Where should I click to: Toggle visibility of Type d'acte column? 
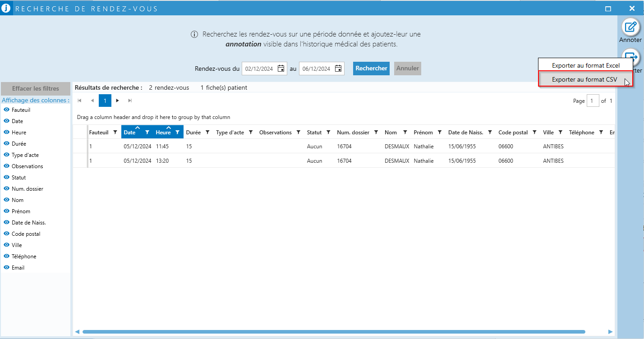(x=7, y=155)
